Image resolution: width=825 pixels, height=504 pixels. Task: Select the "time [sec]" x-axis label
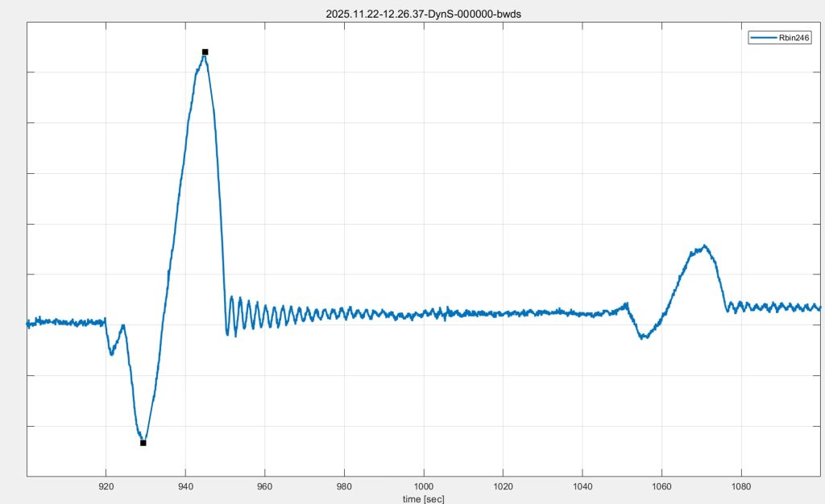point(424,498)
